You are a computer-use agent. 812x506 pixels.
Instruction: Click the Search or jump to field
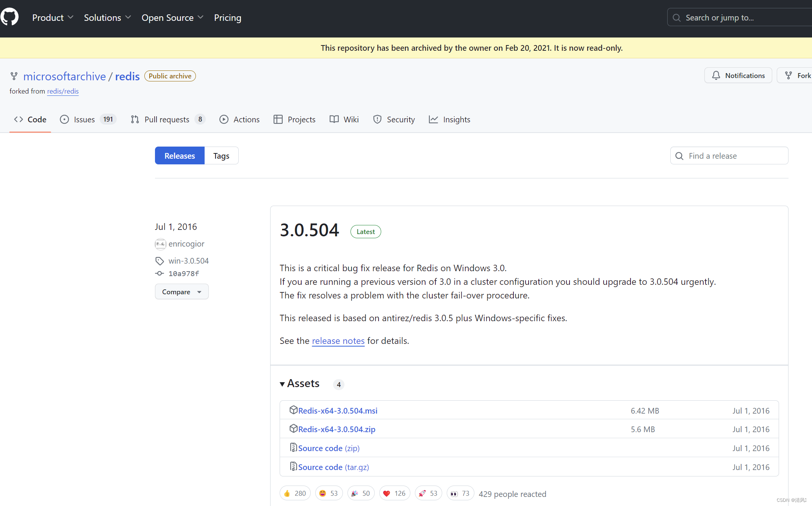point(739,17)
